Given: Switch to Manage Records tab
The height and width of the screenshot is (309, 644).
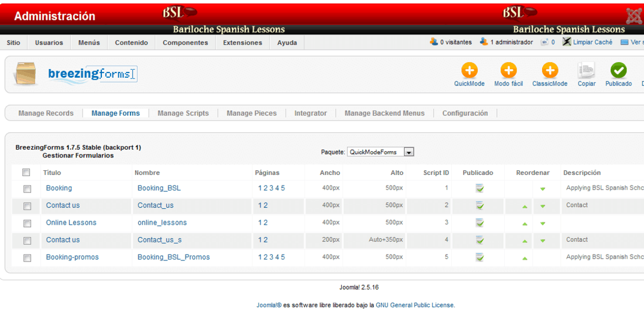Looking at the screenshot, I should click(x=46, y=114).
